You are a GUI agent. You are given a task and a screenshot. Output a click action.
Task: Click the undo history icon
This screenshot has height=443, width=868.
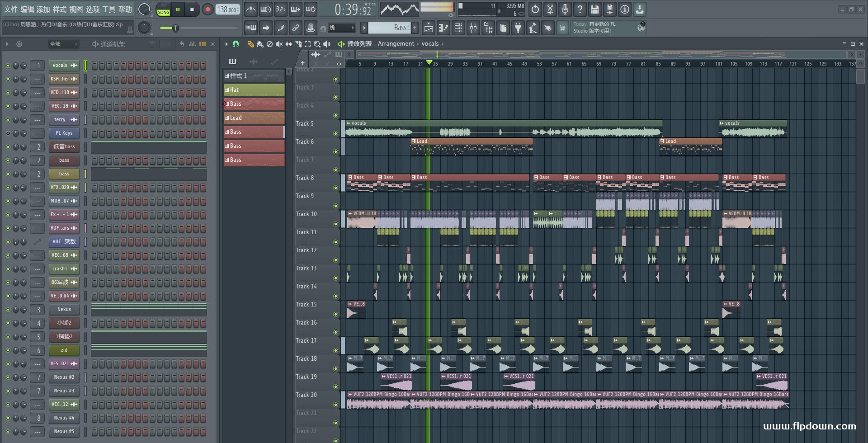535,9
